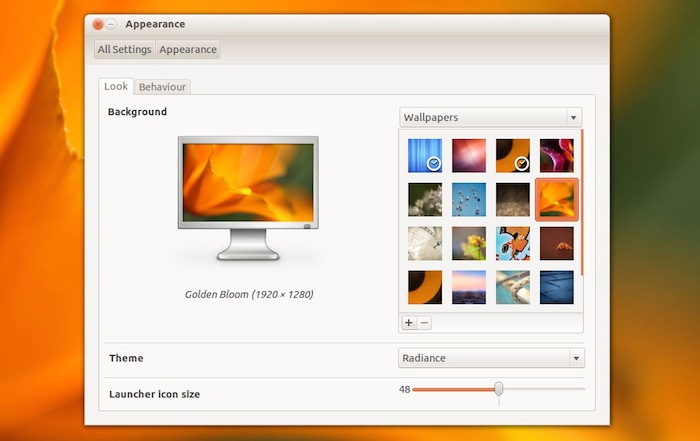The height and width of the screenshot is (441, 700).
Task: Select the white blossoms wallpaper thumbnail
Action: click(425, 200)
